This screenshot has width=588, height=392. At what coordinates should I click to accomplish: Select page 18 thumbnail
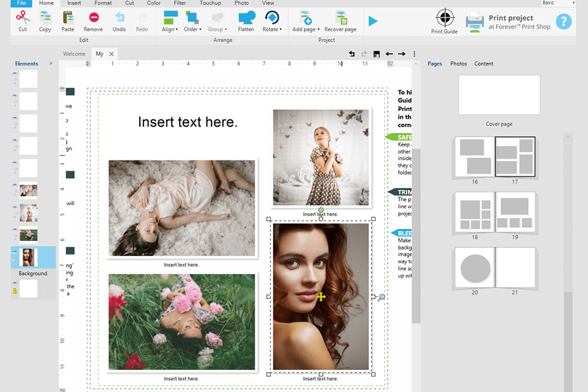pyautogui.click(x=474, y=213)
